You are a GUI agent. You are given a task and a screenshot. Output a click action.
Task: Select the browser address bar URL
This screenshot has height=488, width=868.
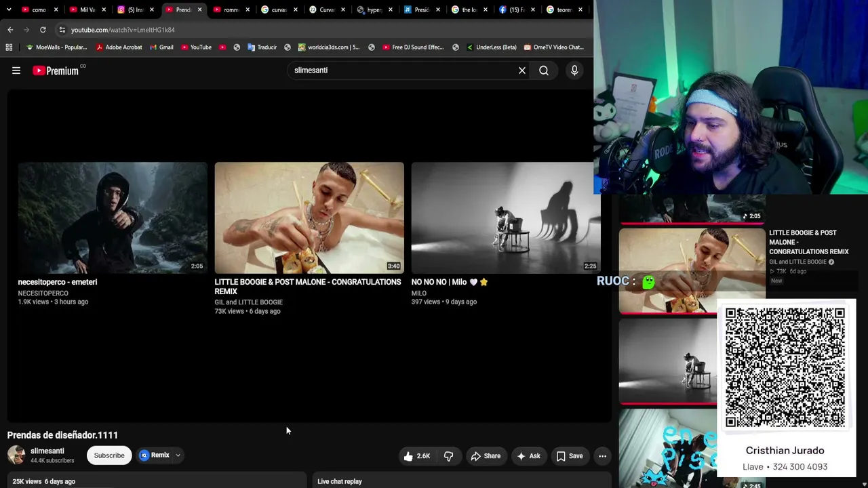(x=123, y=30)
